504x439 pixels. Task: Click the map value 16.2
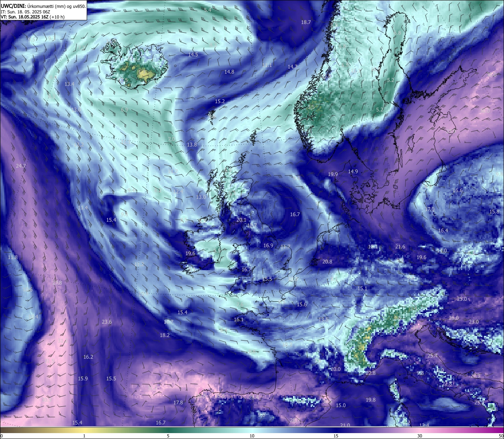click(x=88, y=357)
